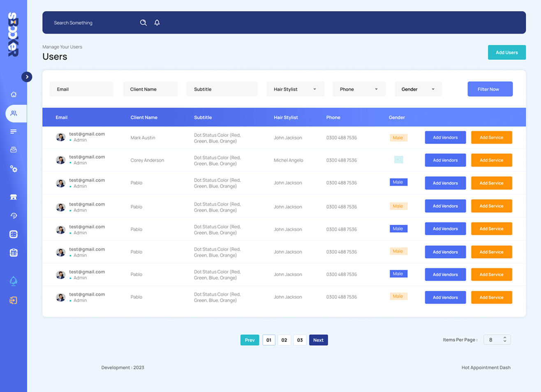
Task: Click the notification bell in top bar
Action: point(157,23)
